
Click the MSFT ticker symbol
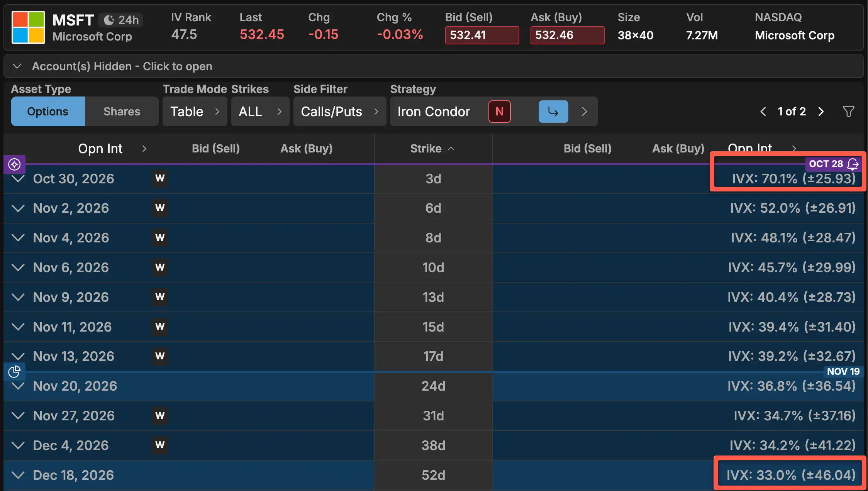click(x=73, y=20)
